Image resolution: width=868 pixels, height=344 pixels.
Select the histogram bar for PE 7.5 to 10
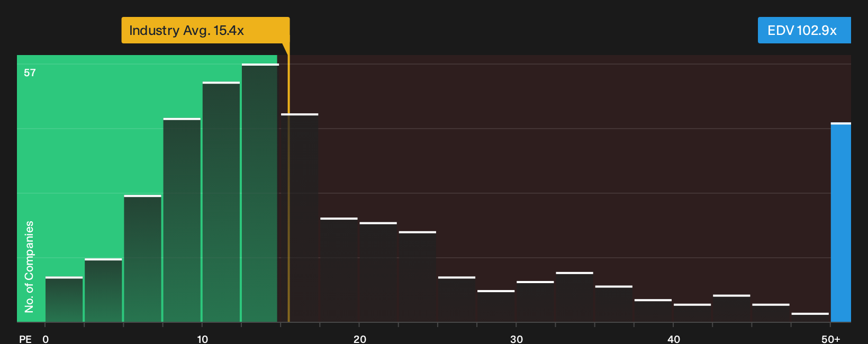coord(182,220)
